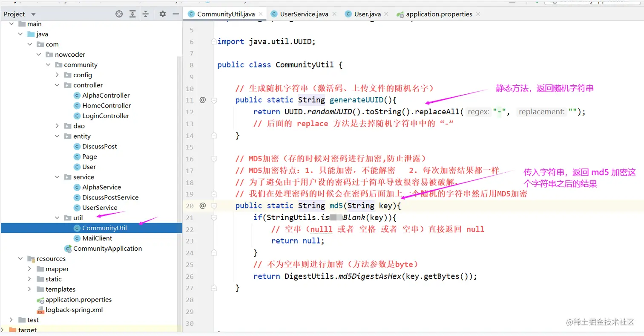
Task: Select AlphaService class in tree
Action: pos(98,187)
